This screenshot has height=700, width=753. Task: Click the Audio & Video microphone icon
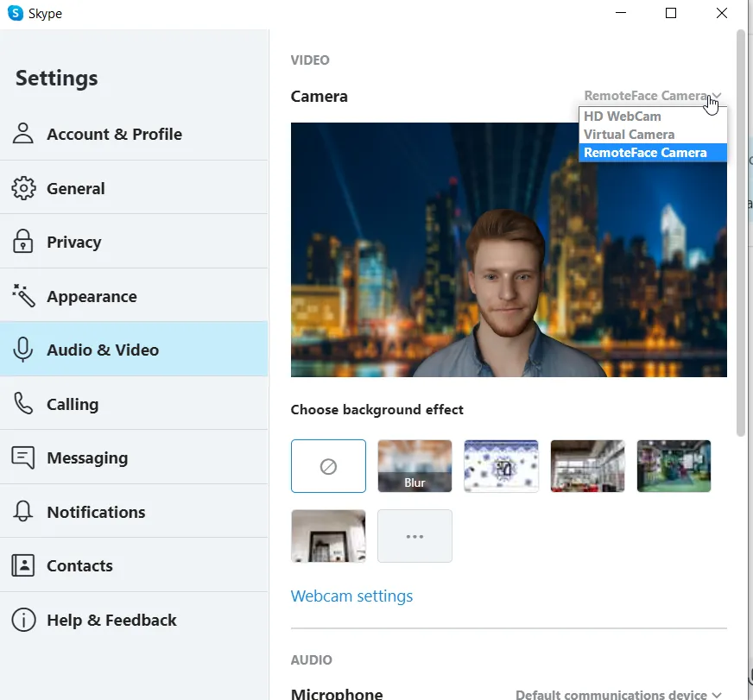click(x=23, y=350)
